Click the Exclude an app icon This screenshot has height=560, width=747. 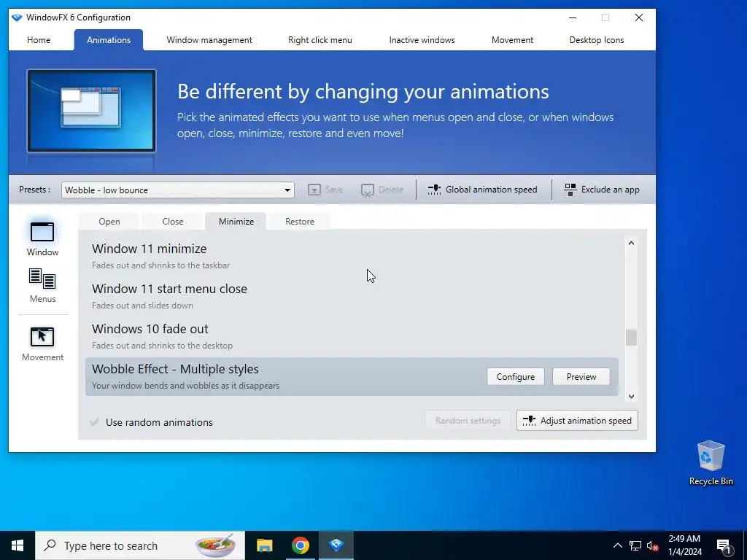570,190
